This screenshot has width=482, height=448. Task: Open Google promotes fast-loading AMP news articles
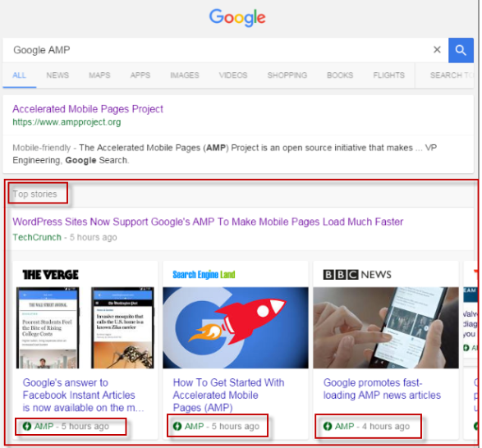(382, 389)
